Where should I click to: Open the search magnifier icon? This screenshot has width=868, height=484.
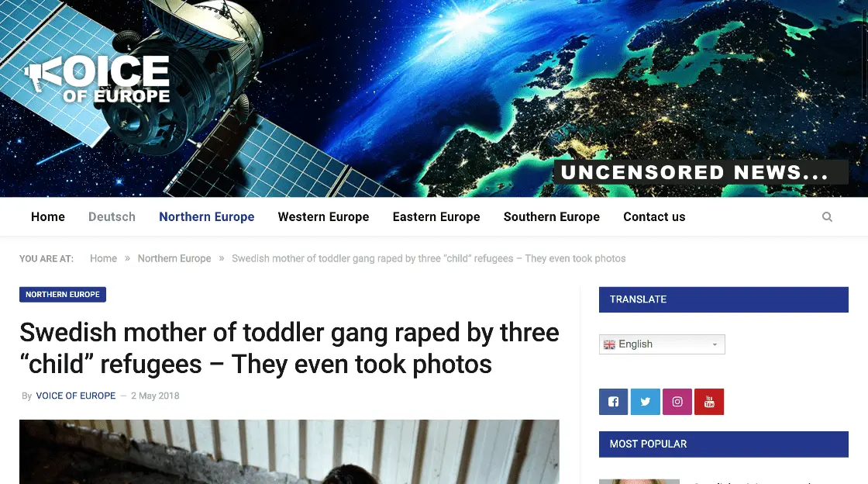pyautogui.click(x=827, y=216)
